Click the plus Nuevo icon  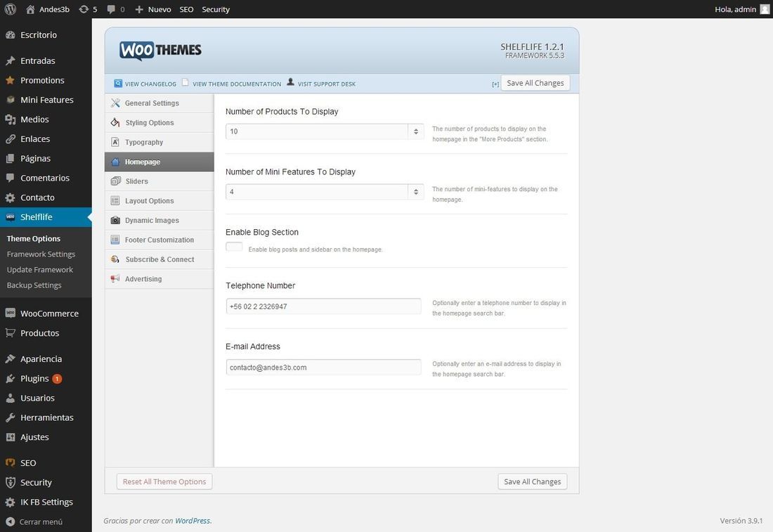(x=139, y=9)
